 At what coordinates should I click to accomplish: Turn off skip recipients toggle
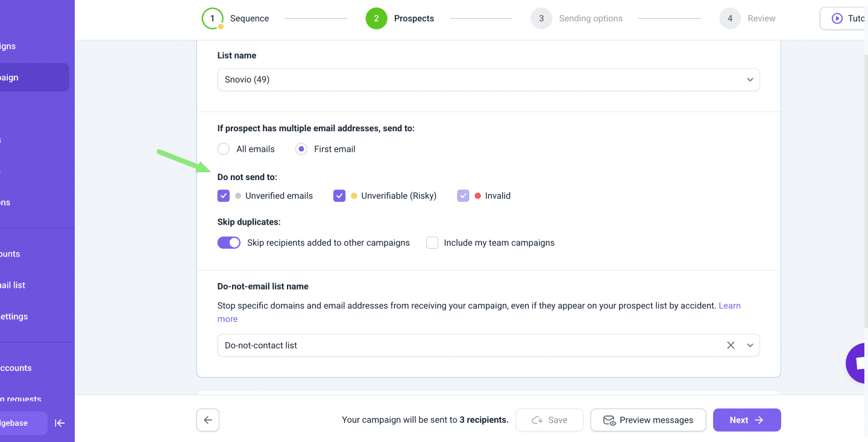point(229,243)
